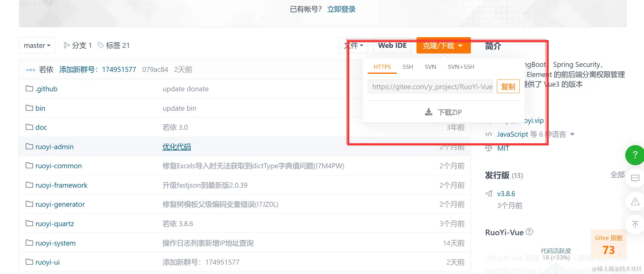Open author 若依 profile link
The width and height of the screenshot is (644, 274).
(x=46, y=69)
